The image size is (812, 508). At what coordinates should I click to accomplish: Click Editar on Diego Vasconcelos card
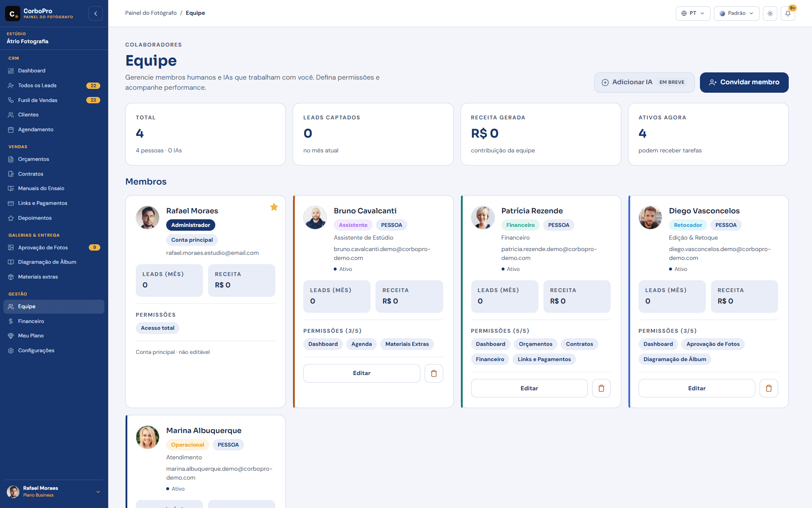pos(697,388)
